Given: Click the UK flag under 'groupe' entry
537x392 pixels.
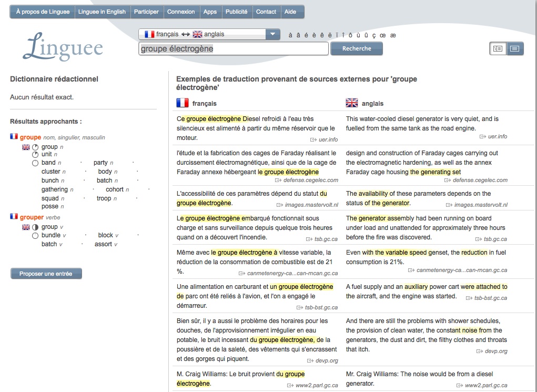Looking at the screenshot, I should pyautogui.click(x=26, y=147).
